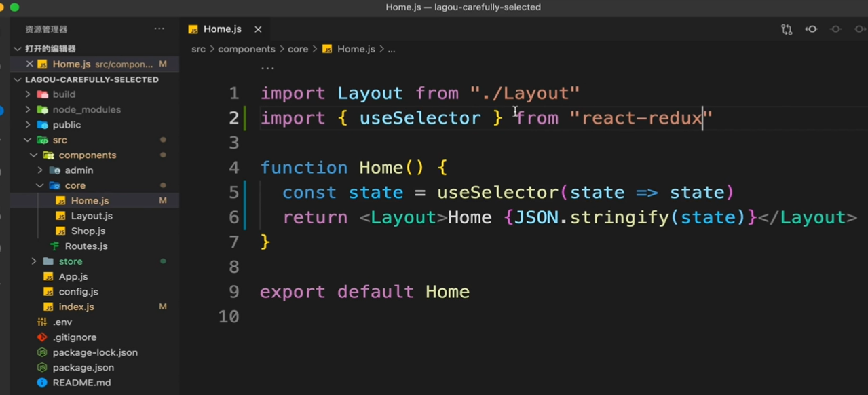The image size is (868, 395).
Task: Expand the node_modules folder chevron
Action: 28,109
